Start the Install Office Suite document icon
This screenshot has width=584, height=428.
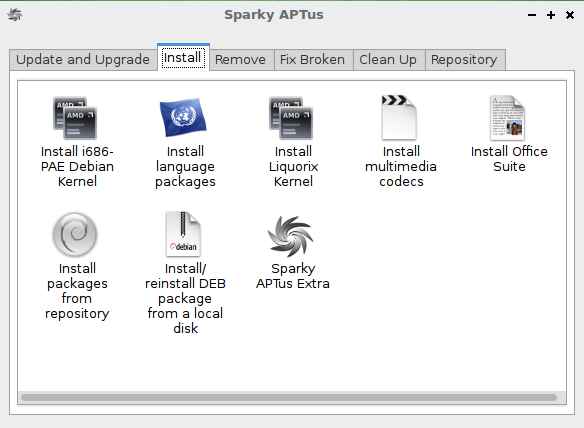[x=507, y=118]
